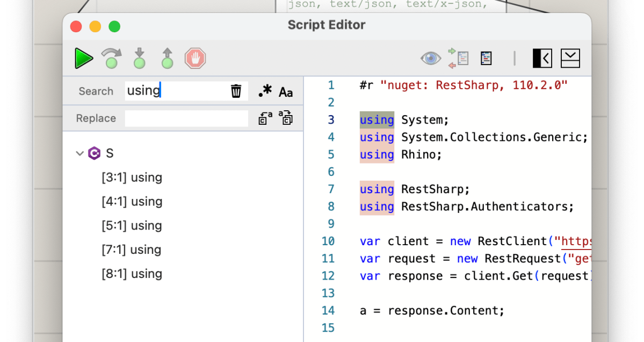
Task: Click line number 10 in gutter
Action: click(328, 241)
